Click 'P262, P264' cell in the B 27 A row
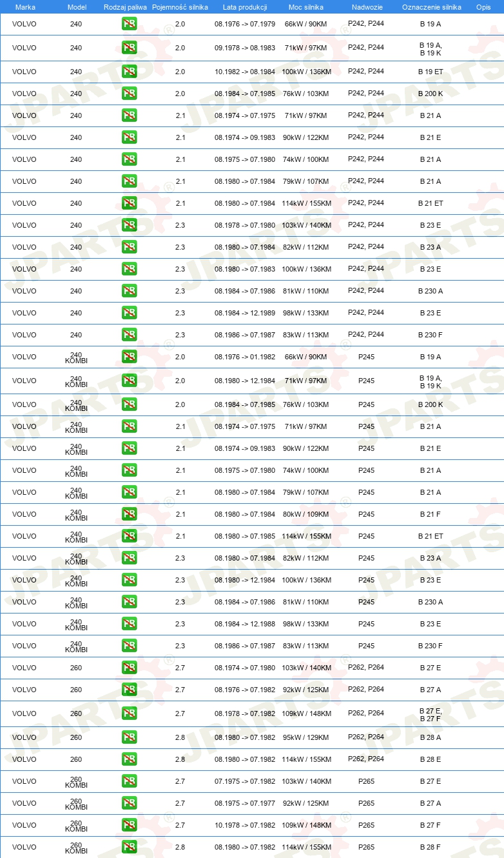 [366, 689]
